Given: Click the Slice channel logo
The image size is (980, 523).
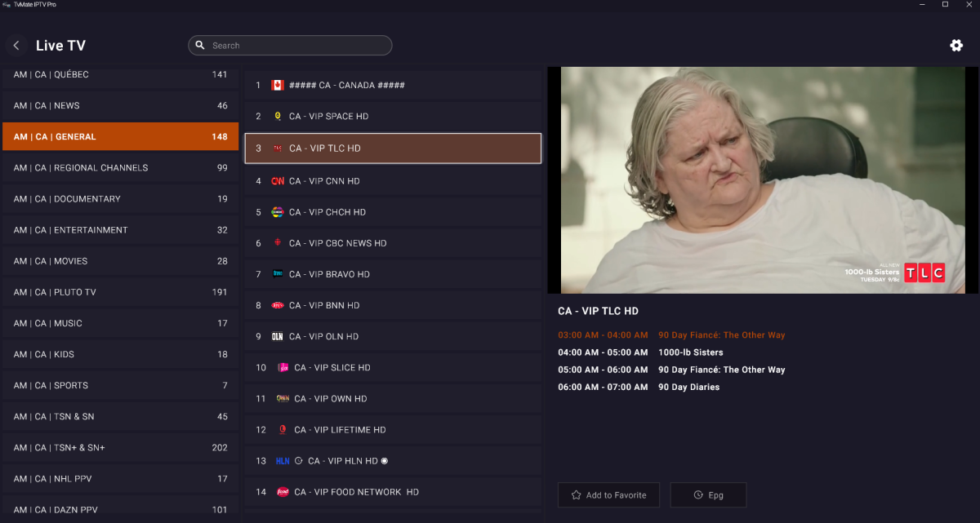Looking at the screenshot, I should [283, 368].
